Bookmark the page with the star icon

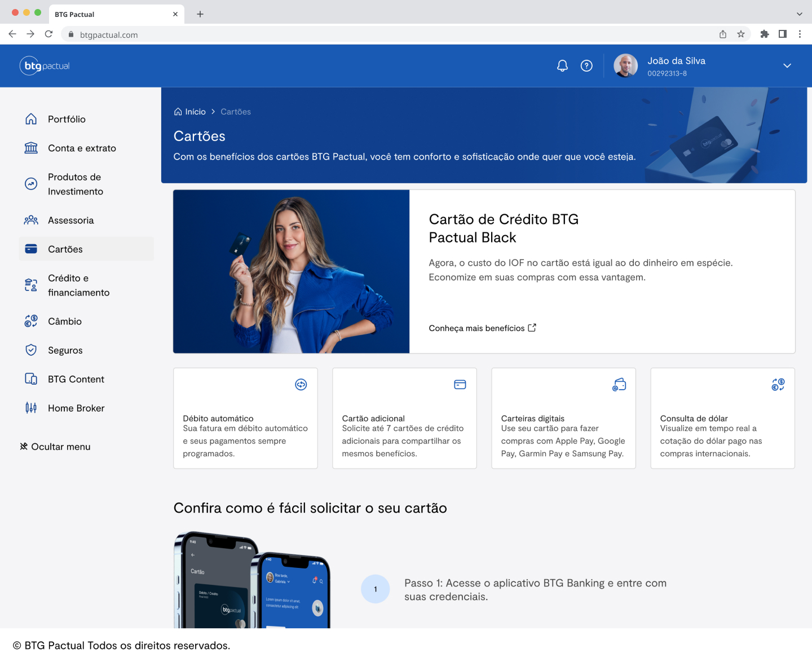point(741,34)
